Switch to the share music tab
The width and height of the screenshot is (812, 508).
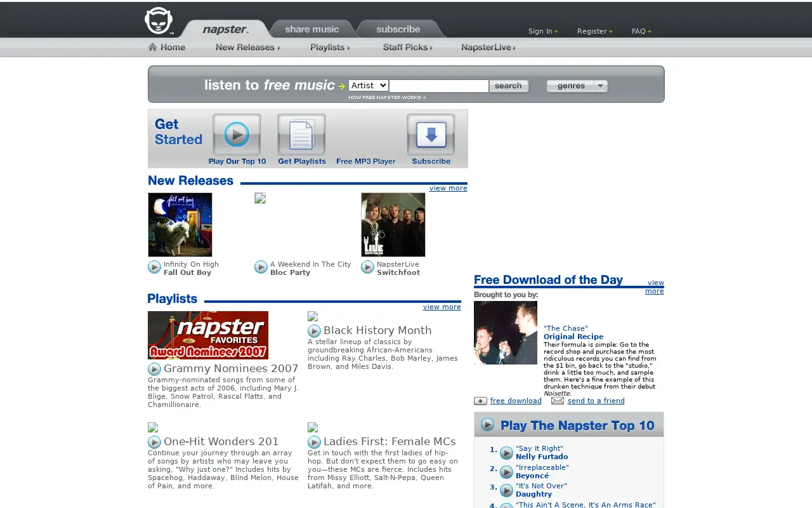312,29
